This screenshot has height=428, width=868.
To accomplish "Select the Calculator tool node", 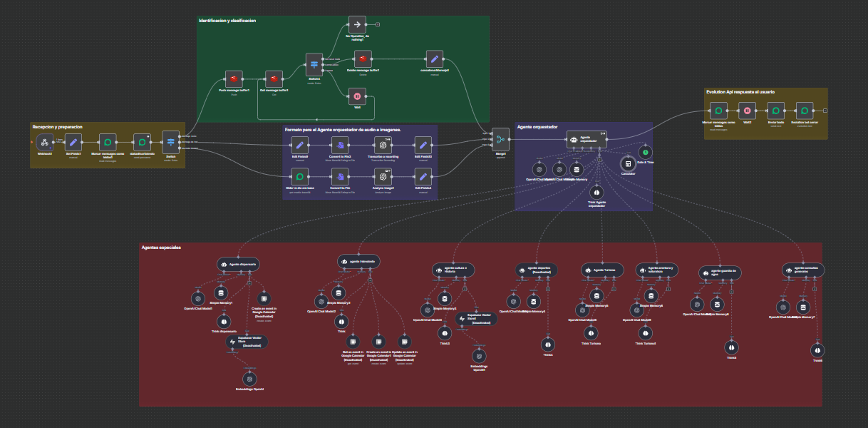I will (628, 163).
